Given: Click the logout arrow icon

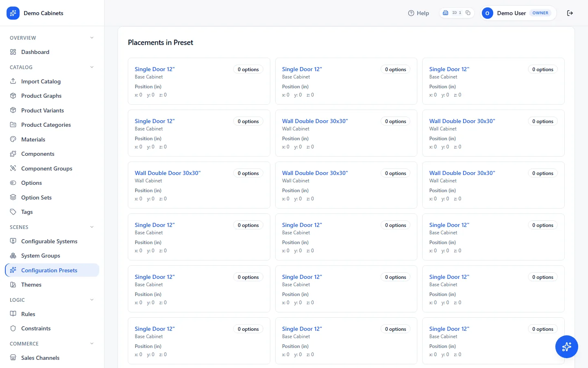Looking at the screenshot, I should pyautogui.click(x=570, y=13).
